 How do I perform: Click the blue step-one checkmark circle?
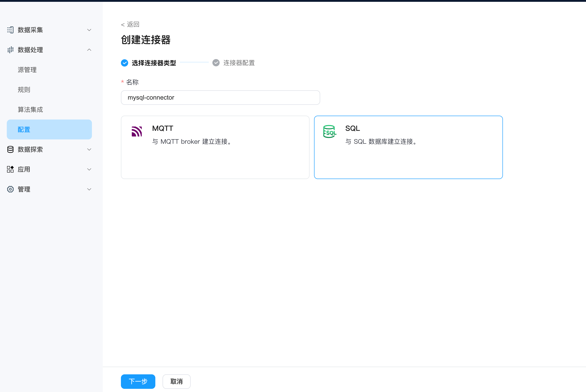pyautogui.click(x=125, y=63)
